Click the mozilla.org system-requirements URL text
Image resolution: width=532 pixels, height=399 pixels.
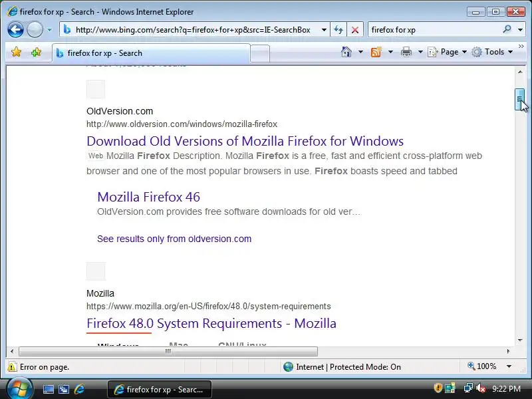click(209, 307)
